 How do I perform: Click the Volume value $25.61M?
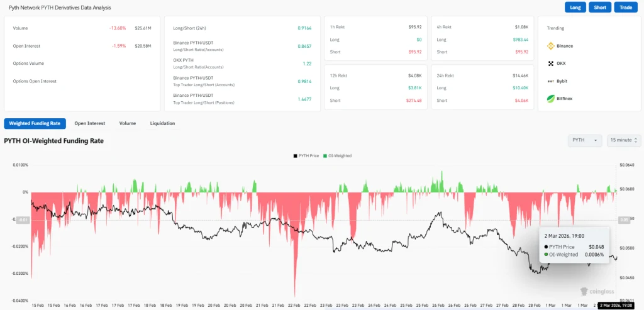pyautogui.click(x=143, y=28)
